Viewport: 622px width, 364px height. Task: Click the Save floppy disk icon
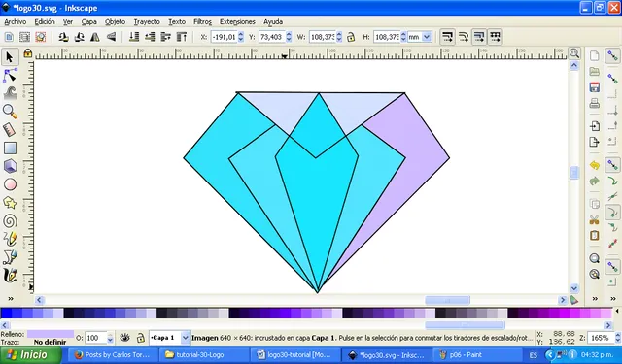pos(594,87)
